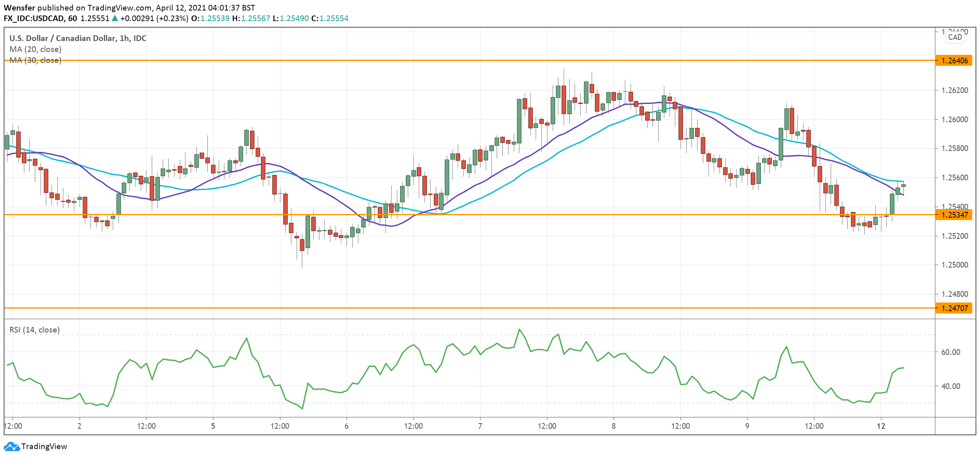Click the Wensfer author name
This screenshot has width=980, height=458.
(20, 7)
